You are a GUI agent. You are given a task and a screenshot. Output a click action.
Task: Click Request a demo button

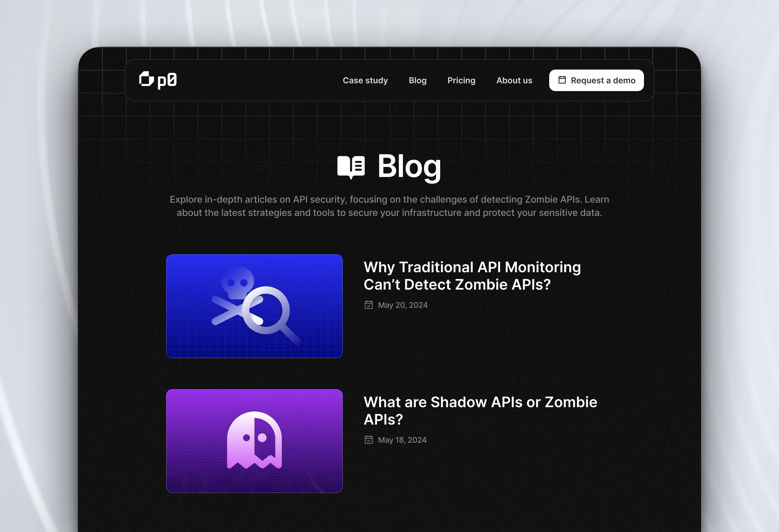[x=596, y=80]
